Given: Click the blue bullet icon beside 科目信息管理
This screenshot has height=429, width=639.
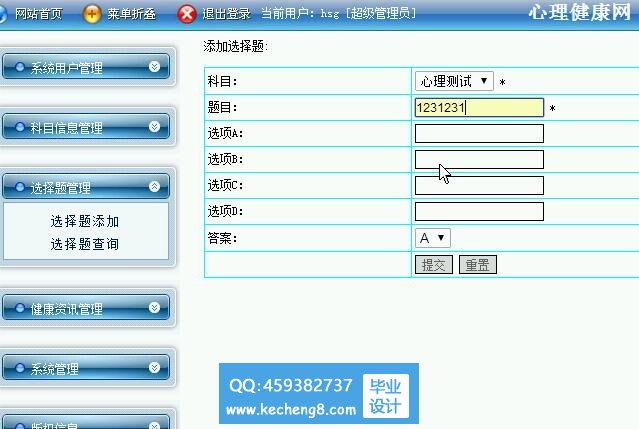Looking at the screenshot, I should point(20,127).
